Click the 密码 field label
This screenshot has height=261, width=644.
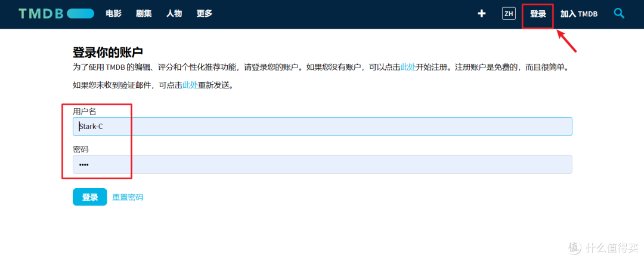click(80, 149)
